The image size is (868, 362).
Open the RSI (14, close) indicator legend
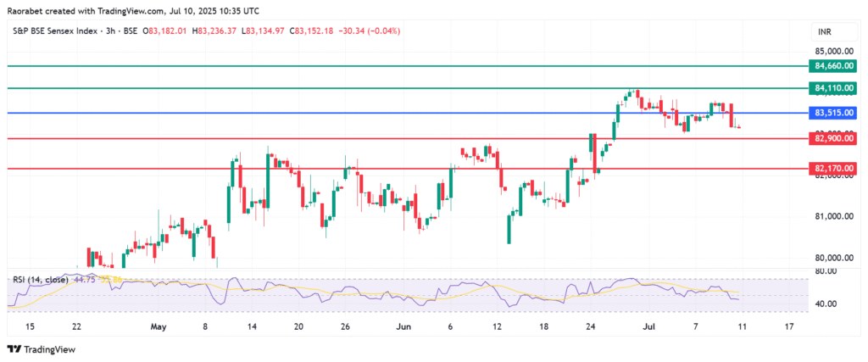(40, 279)
